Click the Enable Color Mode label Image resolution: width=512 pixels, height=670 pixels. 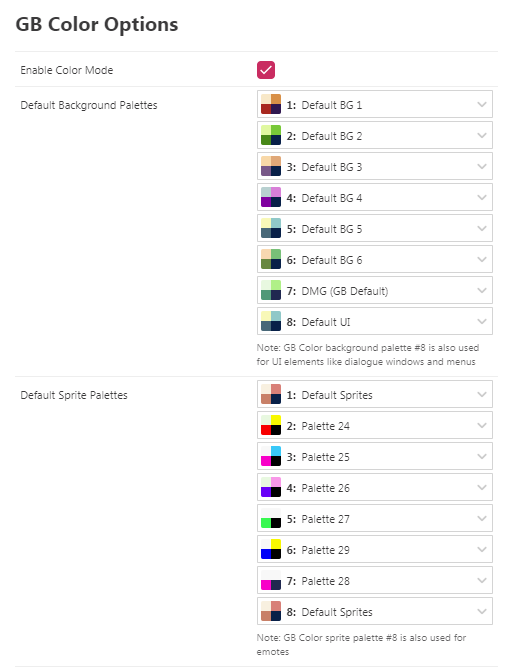[67, 70]
